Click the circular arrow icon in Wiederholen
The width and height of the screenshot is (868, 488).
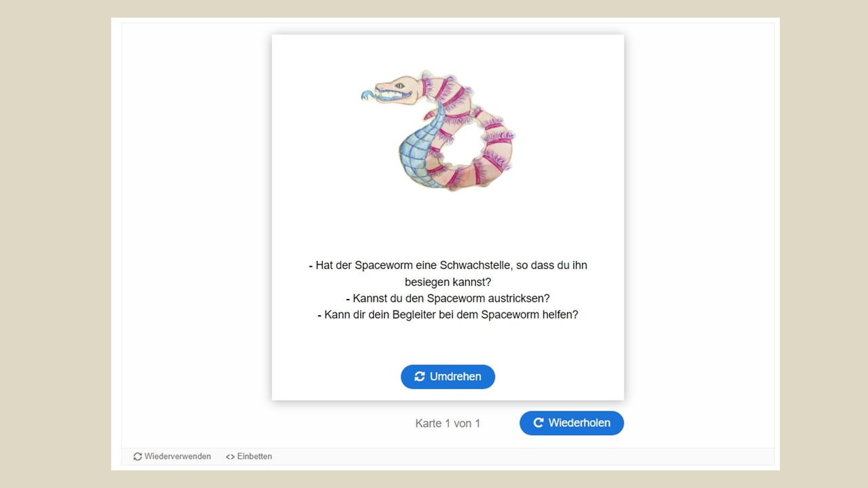538,423
